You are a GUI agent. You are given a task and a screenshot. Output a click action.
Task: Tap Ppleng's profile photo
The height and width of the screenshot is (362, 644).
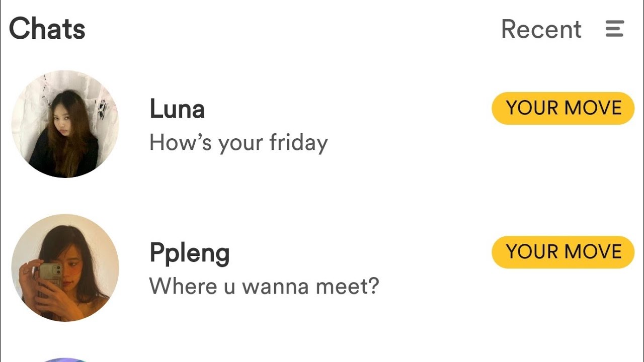(65, 267)
